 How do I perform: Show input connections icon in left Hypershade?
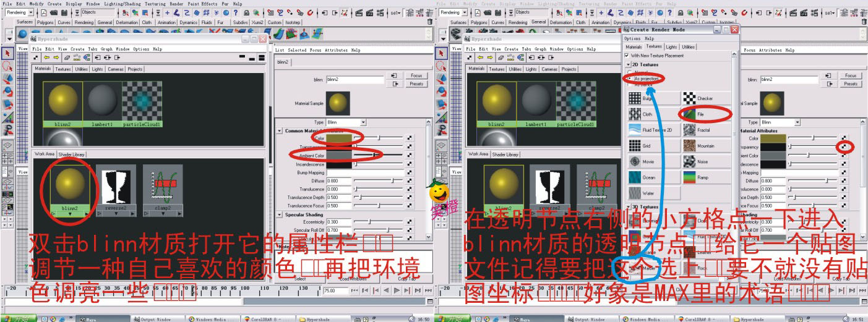click(x=98, y=57)
